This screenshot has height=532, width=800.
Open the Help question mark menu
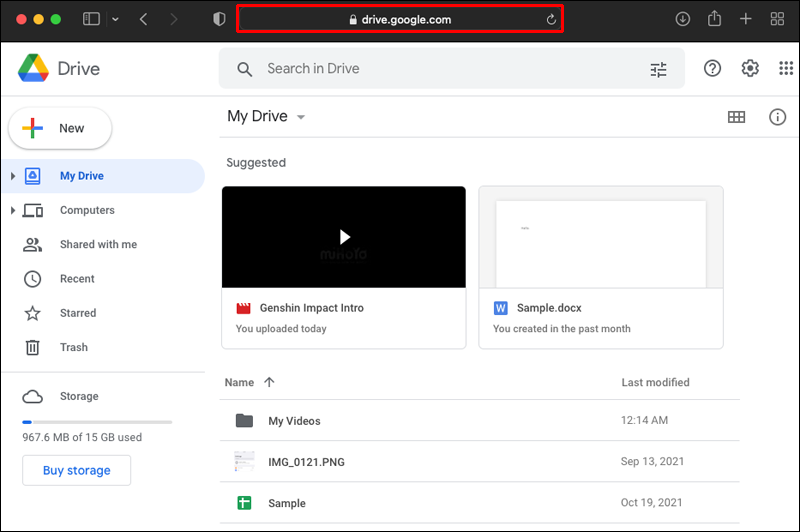(712, 68)
